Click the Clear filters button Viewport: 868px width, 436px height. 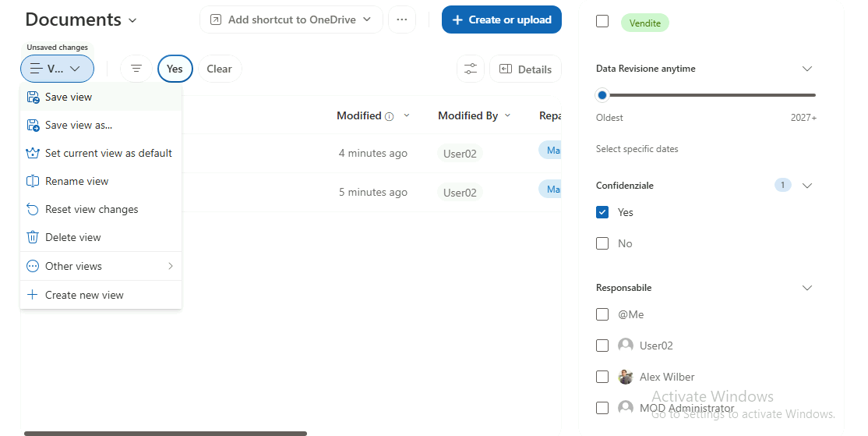point(219,69)
